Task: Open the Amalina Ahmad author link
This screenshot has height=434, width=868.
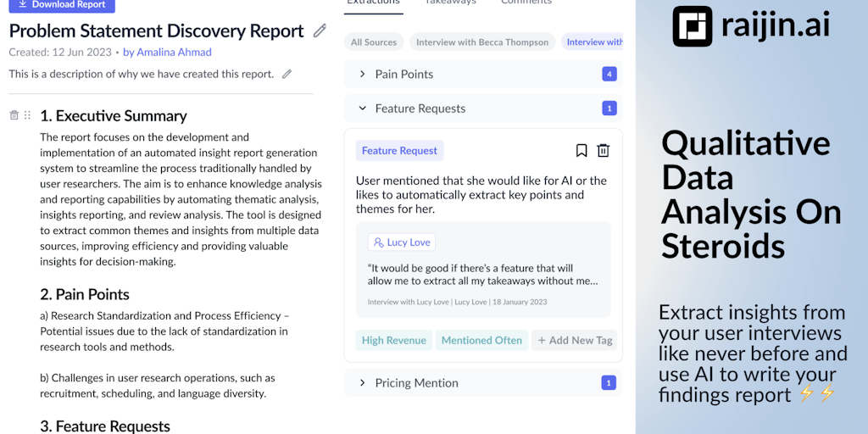Action: (x=167, y=53)
